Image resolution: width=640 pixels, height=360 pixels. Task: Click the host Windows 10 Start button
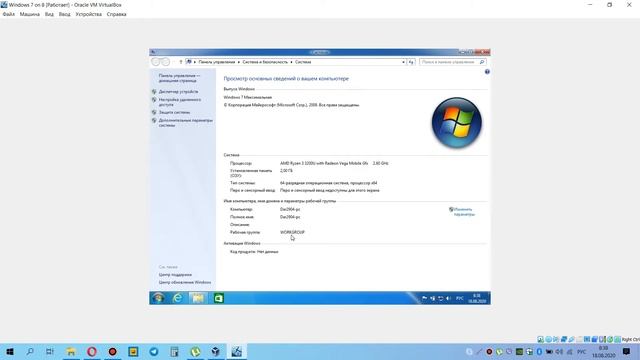(10, 351)
